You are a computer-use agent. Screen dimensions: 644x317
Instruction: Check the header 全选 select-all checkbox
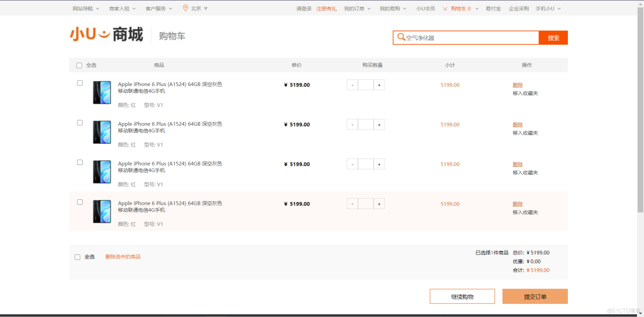(x=79, y=65)
